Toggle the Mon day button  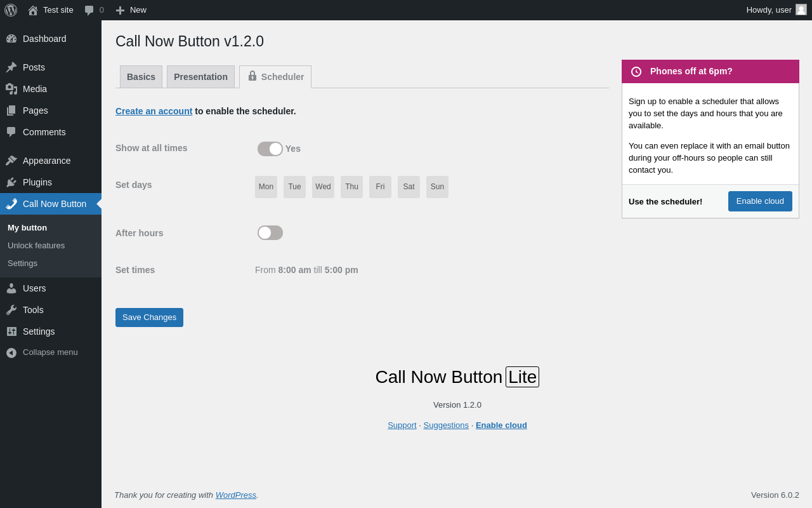pos(266,187)
